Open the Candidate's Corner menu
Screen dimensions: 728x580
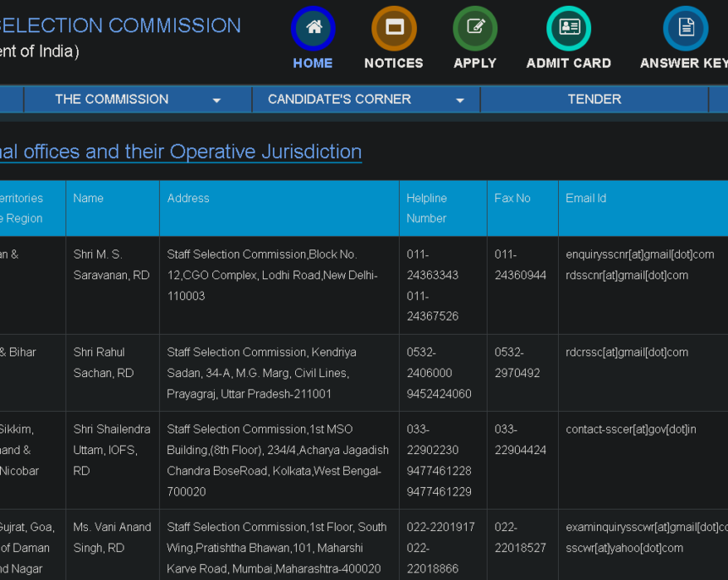pyautogui.click(x=339, y=99)
